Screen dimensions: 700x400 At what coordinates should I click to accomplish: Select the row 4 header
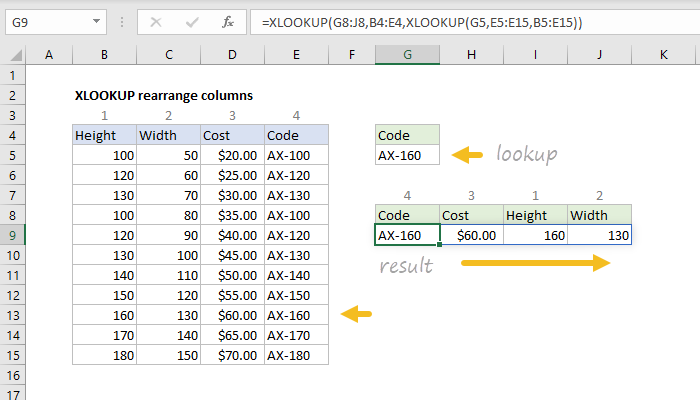[x=12, y=135]
